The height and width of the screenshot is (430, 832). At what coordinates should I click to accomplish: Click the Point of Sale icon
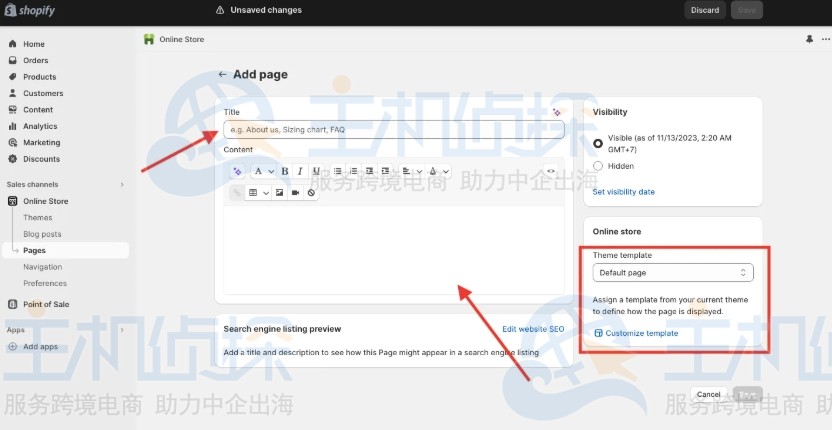click(13, 304)
